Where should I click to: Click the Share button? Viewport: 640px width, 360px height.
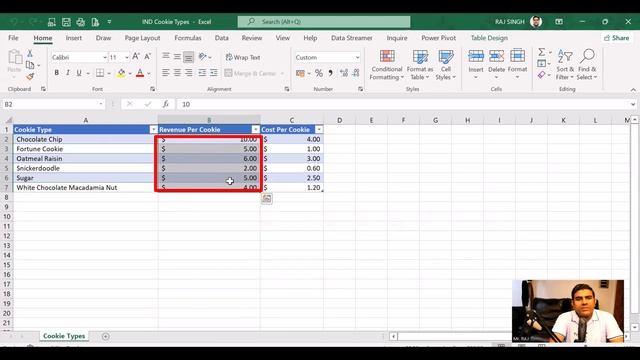[616, 38]
